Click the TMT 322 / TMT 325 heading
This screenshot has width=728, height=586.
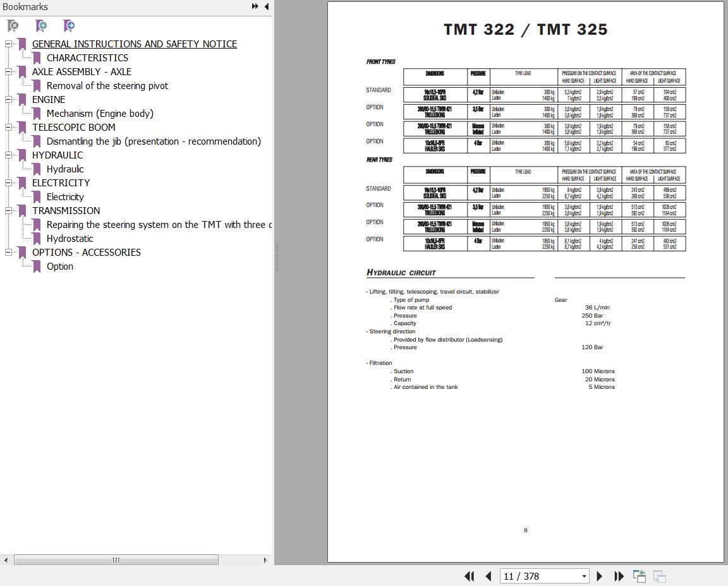pos(526,29)
